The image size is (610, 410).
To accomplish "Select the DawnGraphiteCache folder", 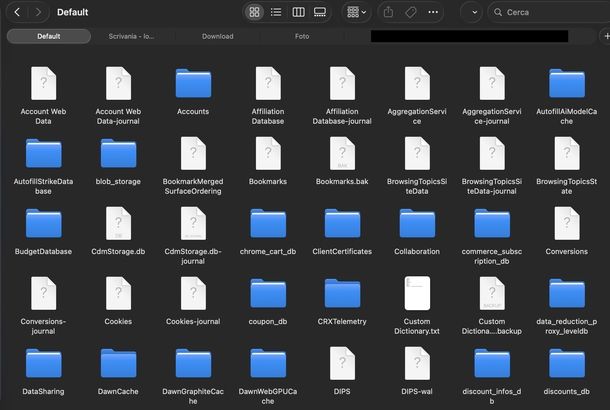I will 193,376.
